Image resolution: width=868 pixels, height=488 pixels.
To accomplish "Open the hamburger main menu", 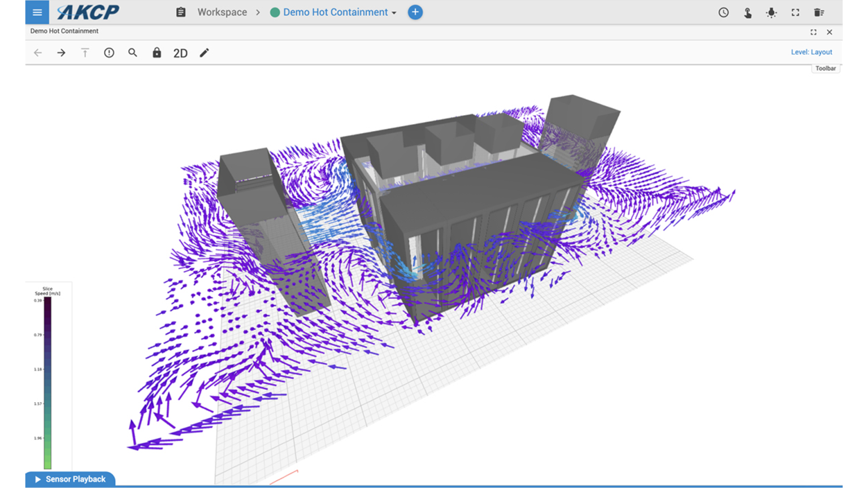I will coord(37,12).
